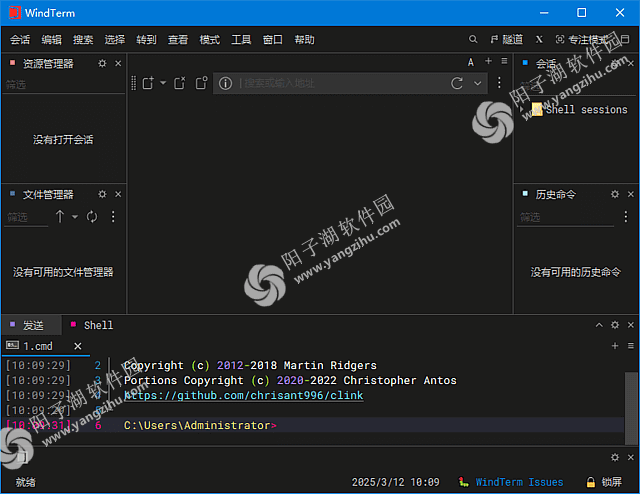640x494 pixels.
Task: Close the 1.cmd tab
Action: pyautogui.click(x=78, y=346)
